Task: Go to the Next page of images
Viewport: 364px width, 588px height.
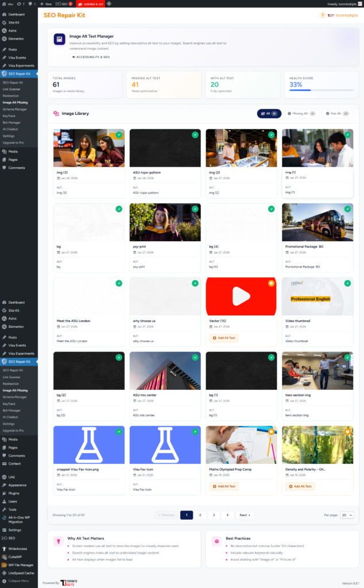Action: [x=245, y=515]
